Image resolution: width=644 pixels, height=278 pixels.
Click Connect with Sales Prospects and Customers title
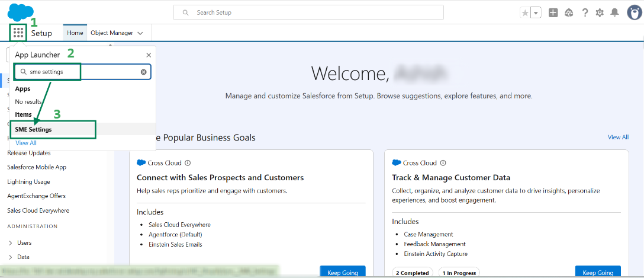tap(220, 178)
